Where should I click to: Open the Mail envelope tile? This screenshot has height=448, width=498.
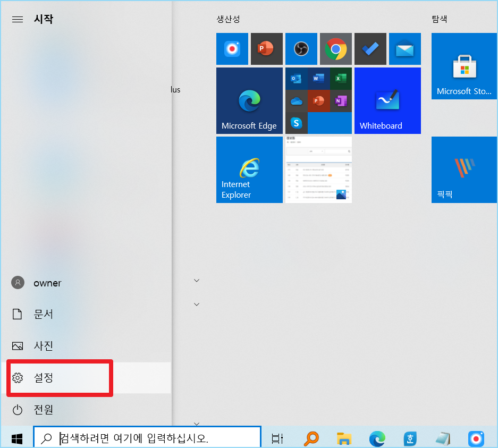point(405,49)
